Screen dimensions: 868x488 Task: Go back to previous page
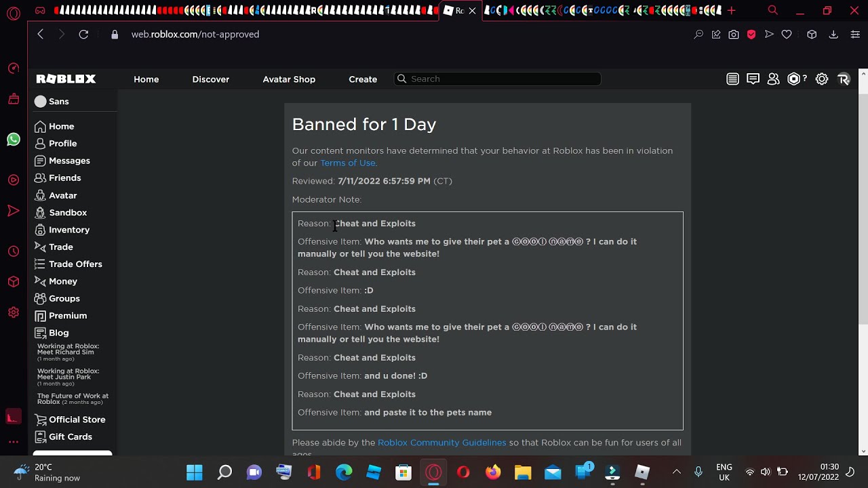(41, 34)
